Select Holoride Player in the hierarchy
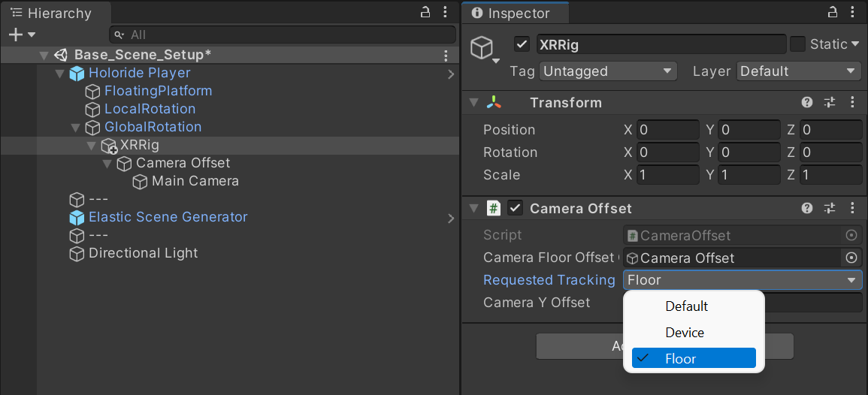This screenshot has width=868, height=395. tap(140, 73)
